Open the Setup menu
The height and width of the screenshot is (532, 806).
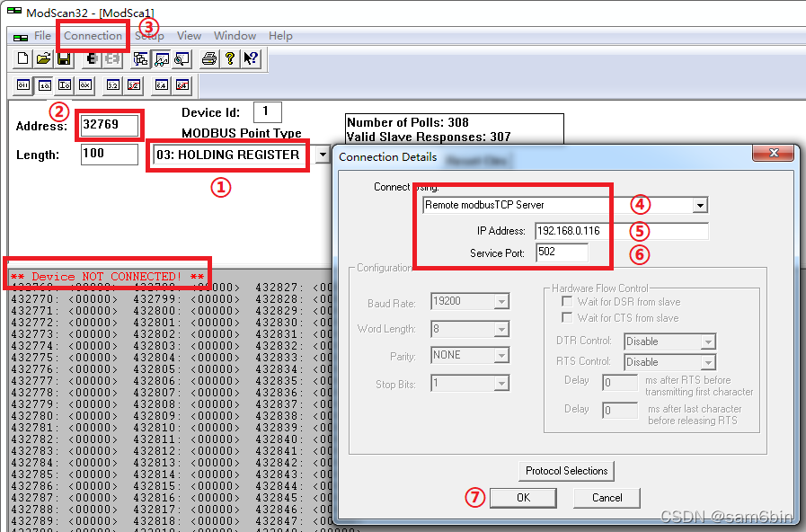pyautogui.click(x=149, y=36)
